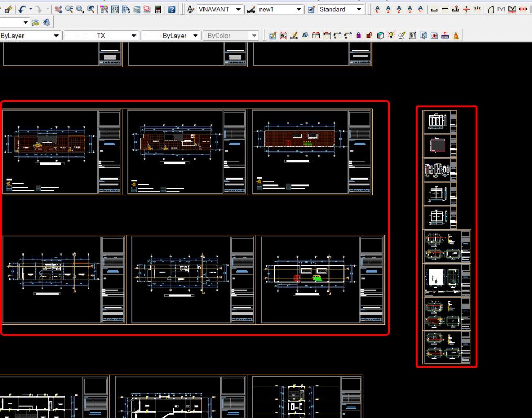Viewport: 532px width, 418px height.
Task: Click the Text Style icon beside VNAVANT
Action: point(190,9)
